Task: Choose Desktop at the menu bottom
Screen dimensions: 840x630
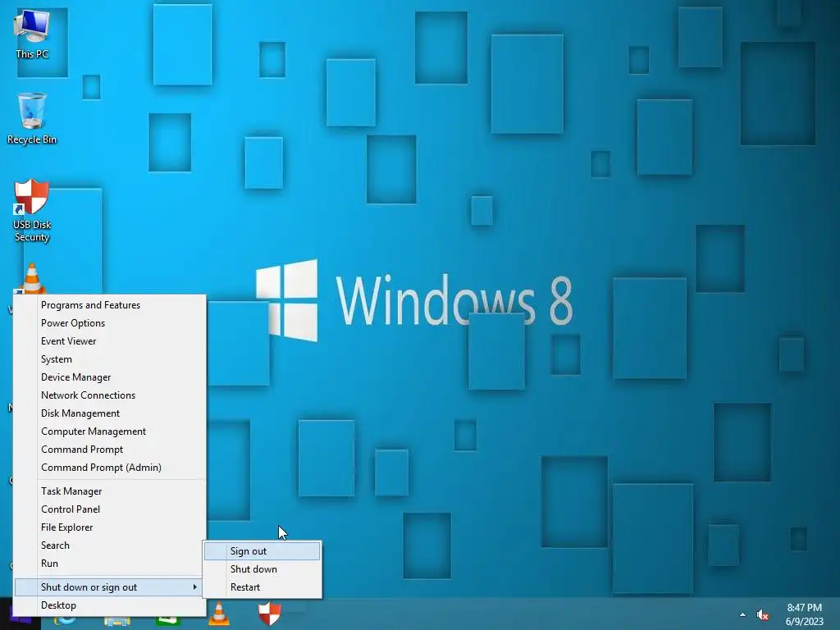Action: click(110, 605)
